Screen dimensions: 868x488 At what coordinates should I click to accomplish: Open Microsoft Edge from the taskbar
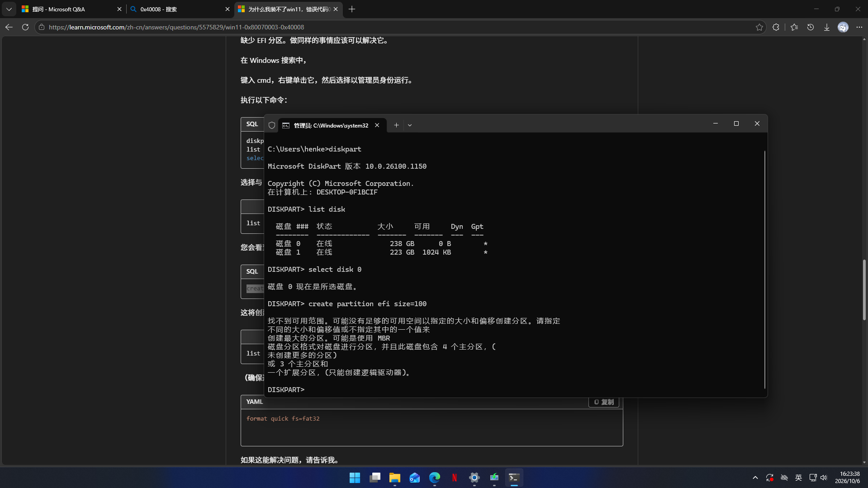click(435, 478)
